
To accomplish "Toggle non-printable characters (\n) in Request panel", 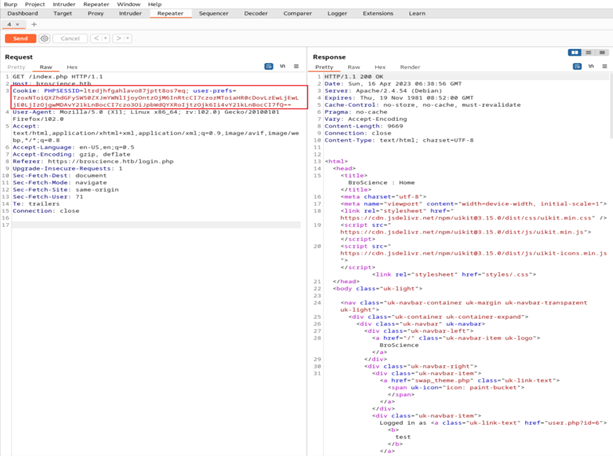I will click(x=283, y=66).
